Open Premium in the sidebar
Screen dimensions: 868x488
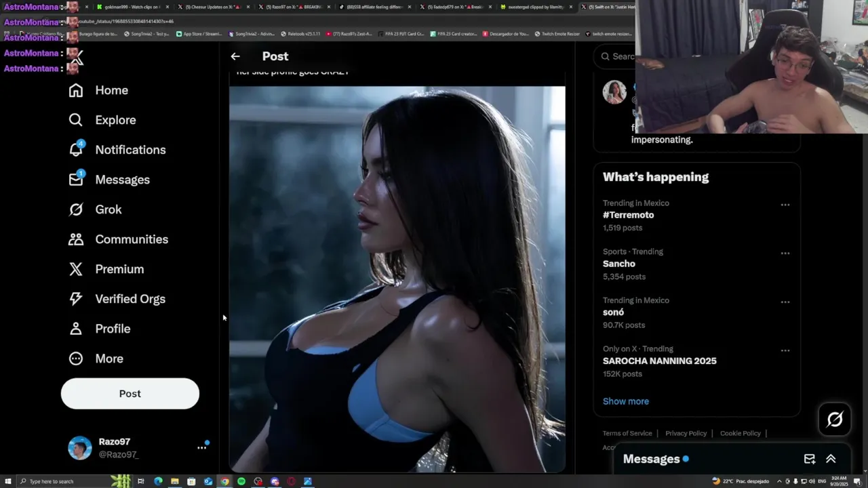pyautogui.click(x=106, y=269)
